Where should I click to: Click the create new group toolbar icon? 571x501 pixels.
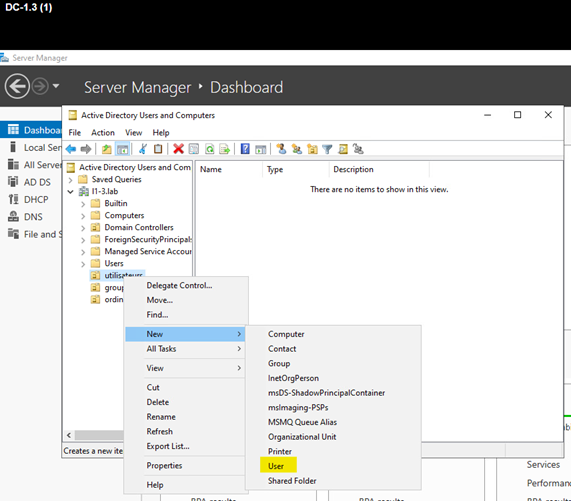pyautogui.click(x=297, y=149)
